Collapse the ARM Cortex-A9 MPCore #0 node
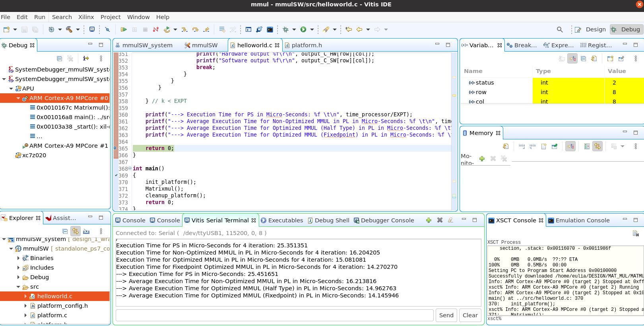 point(18,98)
